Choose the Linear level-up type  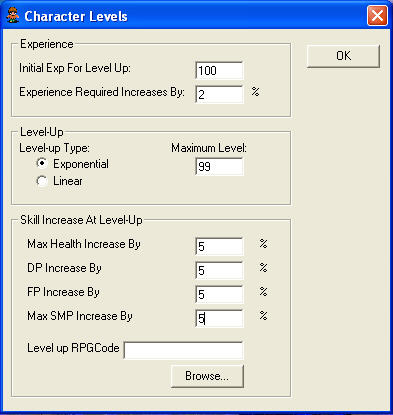(x=42, y=181)
